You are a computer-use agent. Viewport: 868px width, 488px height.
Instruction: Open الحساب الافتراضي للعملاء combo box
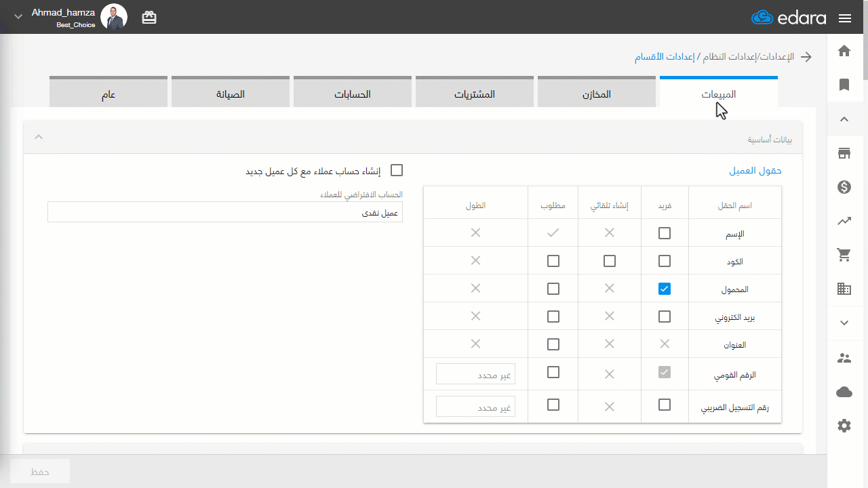pos(225,212)
